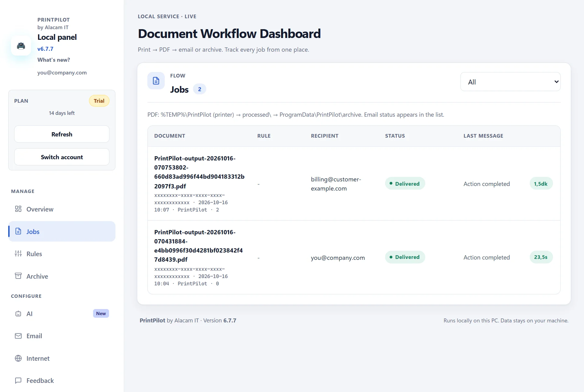This screenshot has width=584, height=392.
Task: Select the job file ending 2097f3.pdf
Action: [199, 172]
